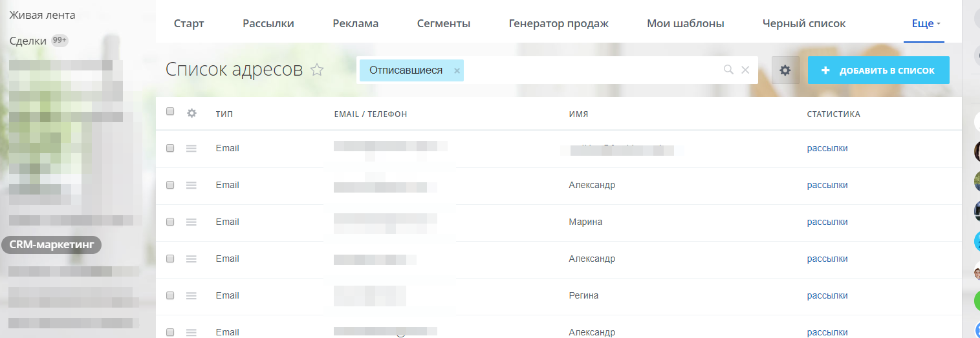This screenshot has width=980, height=338.
Task: Expand the Еще dropdown menu
Action: pyautogui.click(x=925, y=24)
